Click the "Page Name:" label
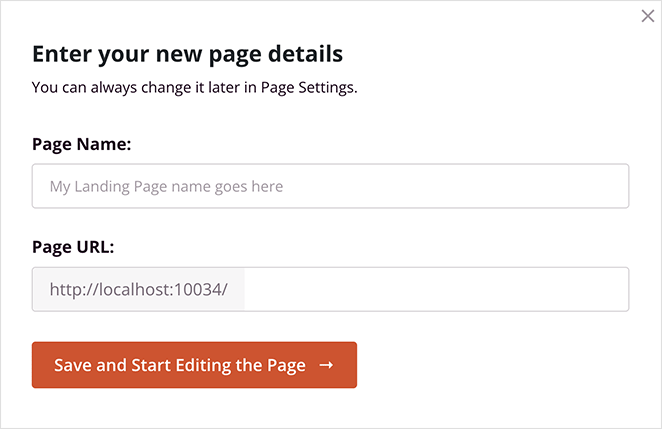 tap(82, 144)
